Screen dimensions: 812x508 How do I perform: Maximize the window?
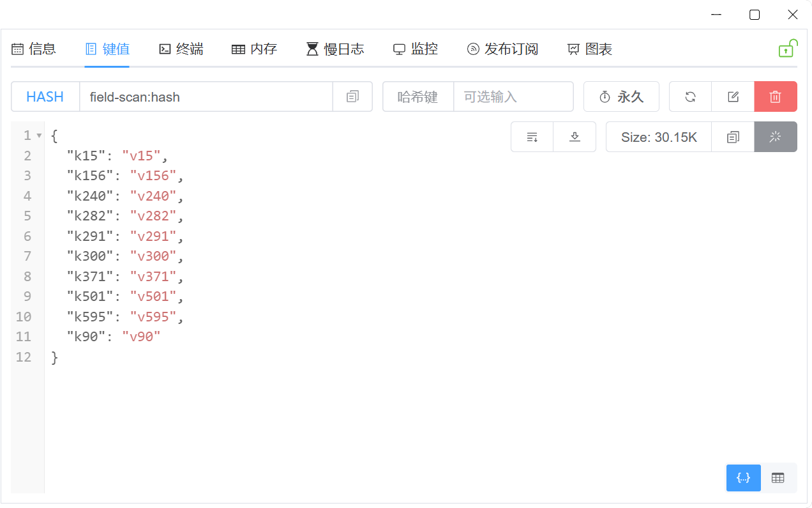tap(755, 15)
